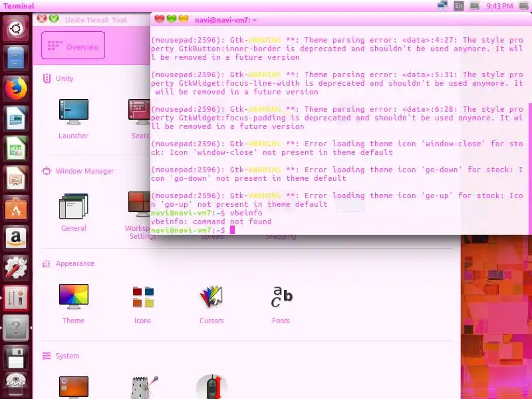The height and width of the screenshot is (399, 532).
Task: Open Launcher settings in Unity Tweak Tool
Action: pyautogui.click(x=74, y=119)
